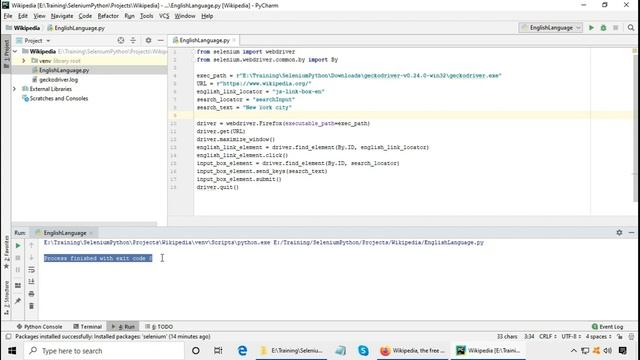Screen dimensions: 640x360
Task: Open Skype from taskbar
Action: tap(363, 351)
